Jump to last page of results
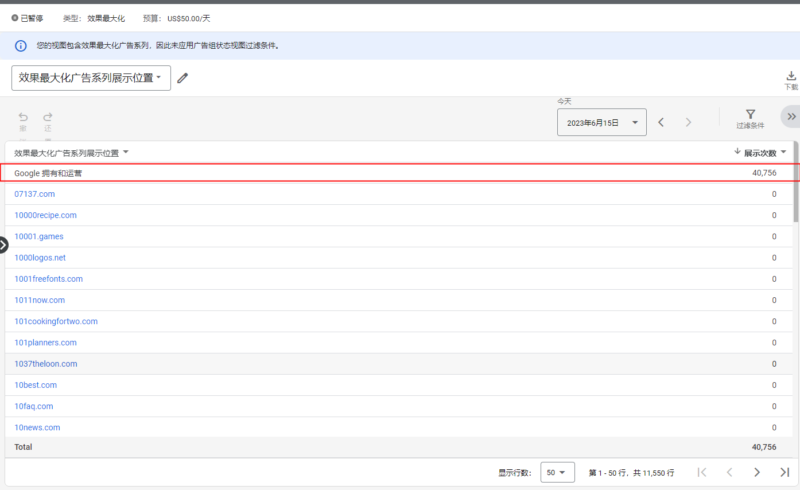The height and width of the screenshot is (490, 800). point(784,472)
